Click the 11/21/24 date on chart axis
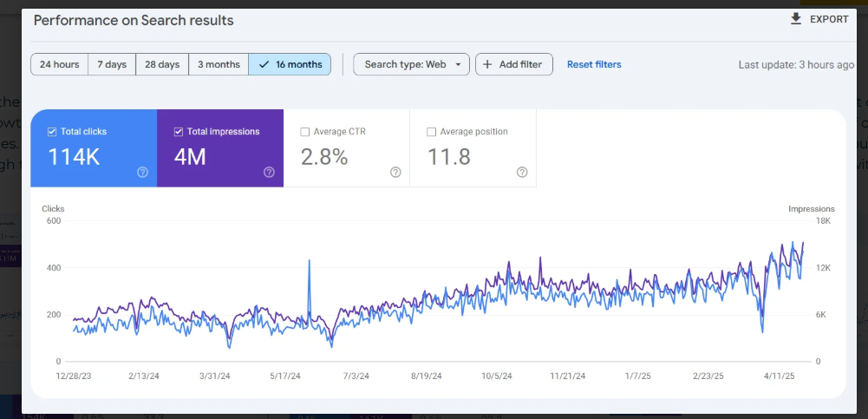The width and height of the screenshot is (868, 419). (567, 376)
